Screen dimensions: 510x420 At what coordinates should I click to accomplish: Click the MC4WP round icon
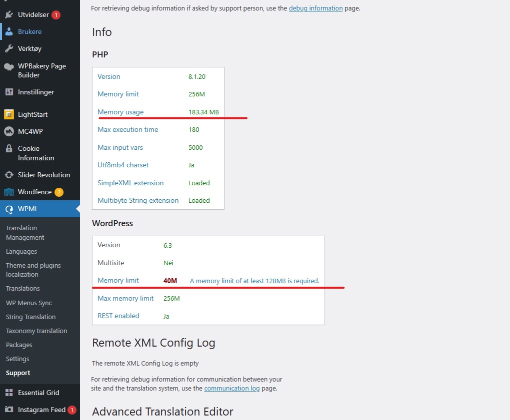point(9,131)
